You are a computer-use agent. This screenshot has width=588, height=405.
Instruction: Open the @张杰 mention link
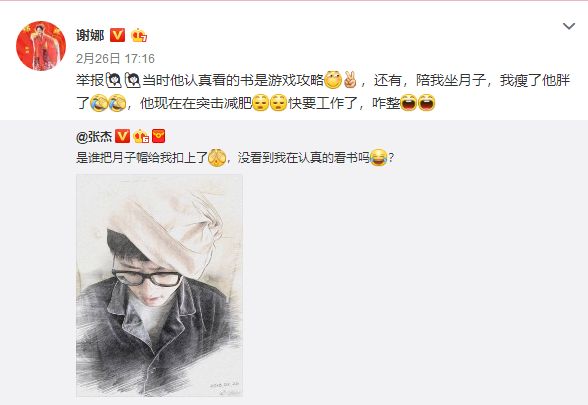(x=94, y=136)
